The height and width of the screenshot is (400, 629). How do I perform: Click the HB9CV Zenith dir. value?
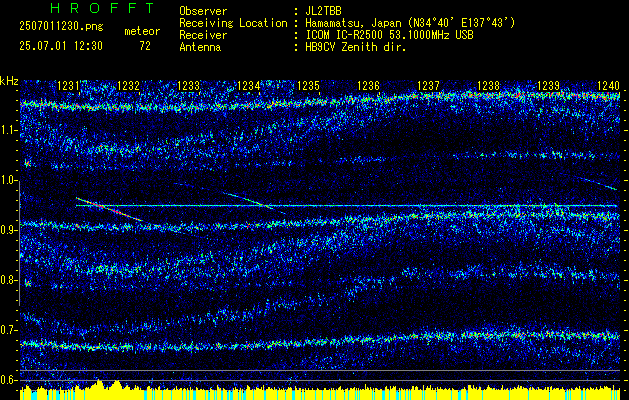[x=356, y=47]
